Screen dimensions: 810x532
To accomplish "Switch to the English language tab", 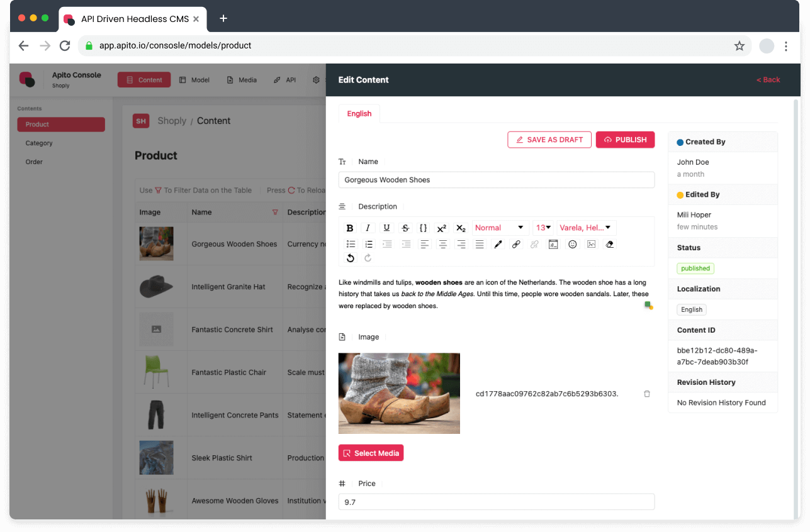I will click(359, 114).
